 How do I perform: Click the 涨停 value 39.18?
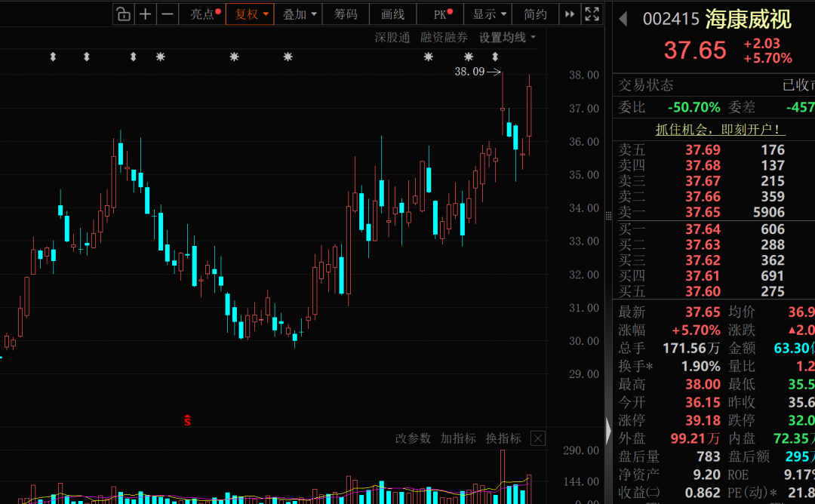[x=703, y=420]
